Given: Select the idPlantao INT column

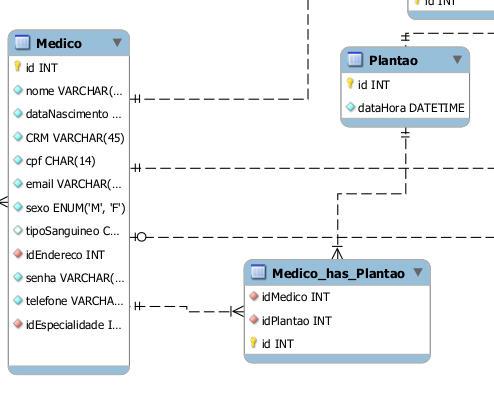Looking at the screenshot, I should click(337, 321).
